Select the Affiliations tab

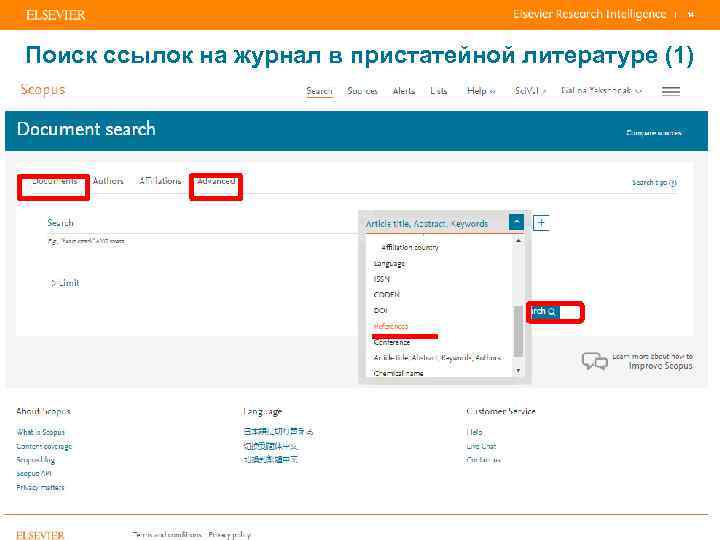[x=160, y=181]
